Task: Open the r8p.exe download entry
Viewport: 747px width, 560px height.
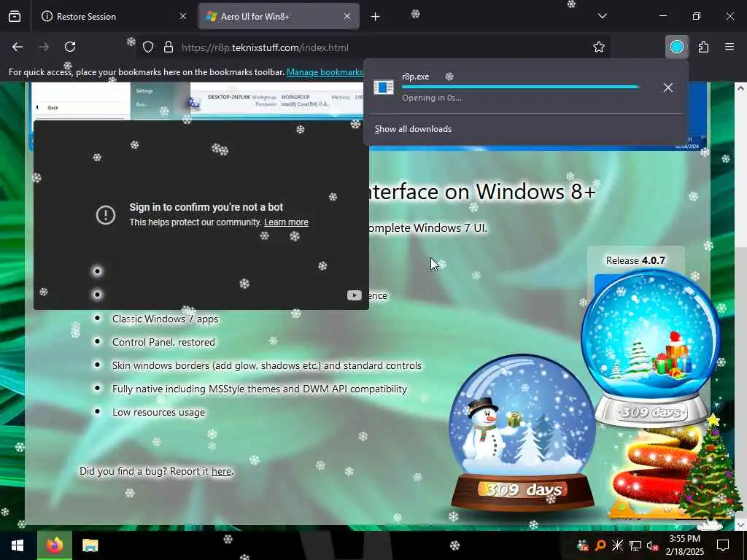Action: 513,87
